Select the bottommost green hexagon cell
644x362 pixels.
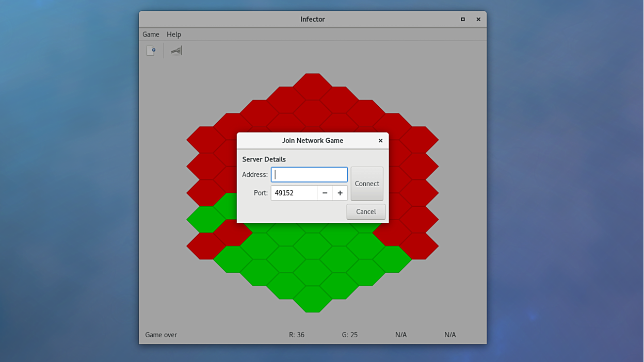click(313, 299)
